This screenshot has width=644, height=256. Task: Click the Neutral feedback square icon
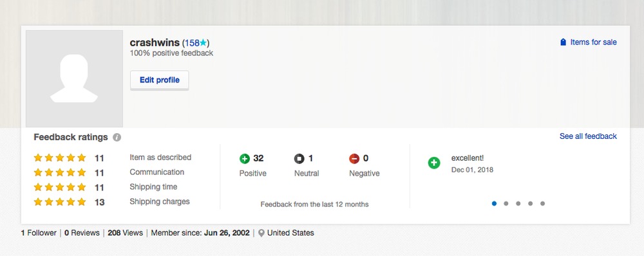[299, 159]
